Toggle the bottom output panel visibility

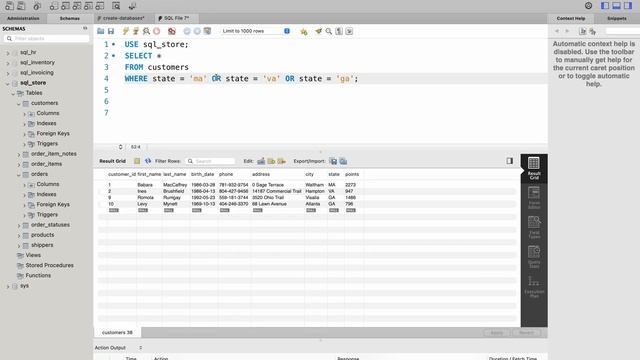[x=616, y=5]
